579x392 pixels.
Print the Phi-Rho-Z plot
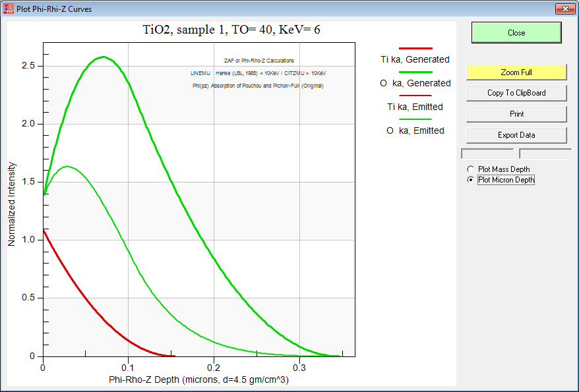click(x=516, y=114)
